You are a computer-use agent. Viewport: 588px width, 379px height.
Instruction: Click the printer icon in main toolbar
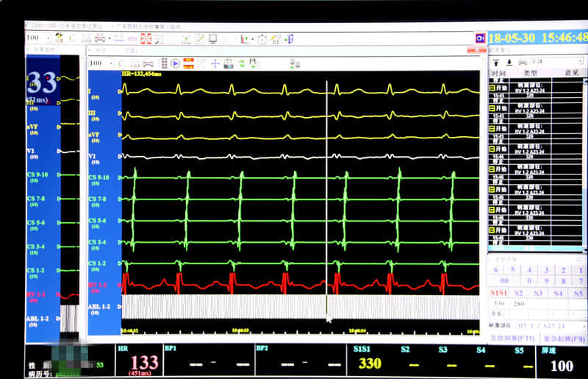point(99,38)
